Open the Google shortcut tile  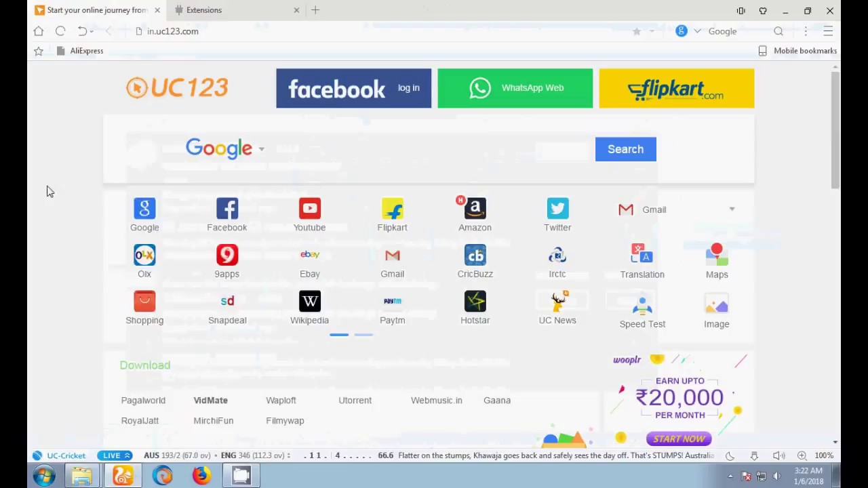(144, 215)
